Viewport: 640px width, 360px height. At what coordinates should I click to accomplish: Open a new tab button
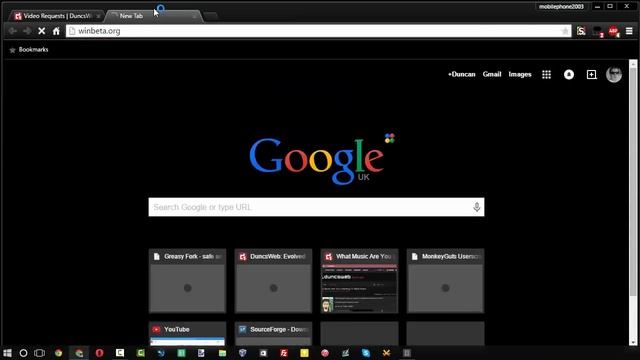click(x=211, y=16)
